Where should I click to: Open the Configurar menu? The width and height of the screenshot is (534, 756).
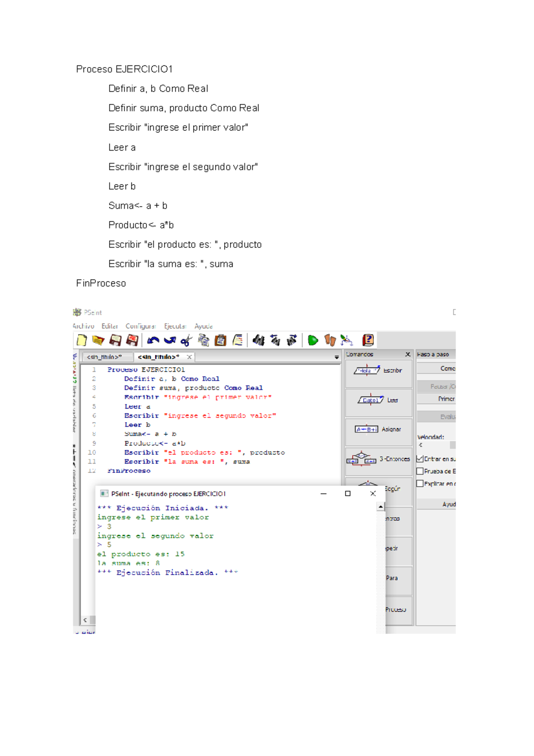tap(141, 326)
